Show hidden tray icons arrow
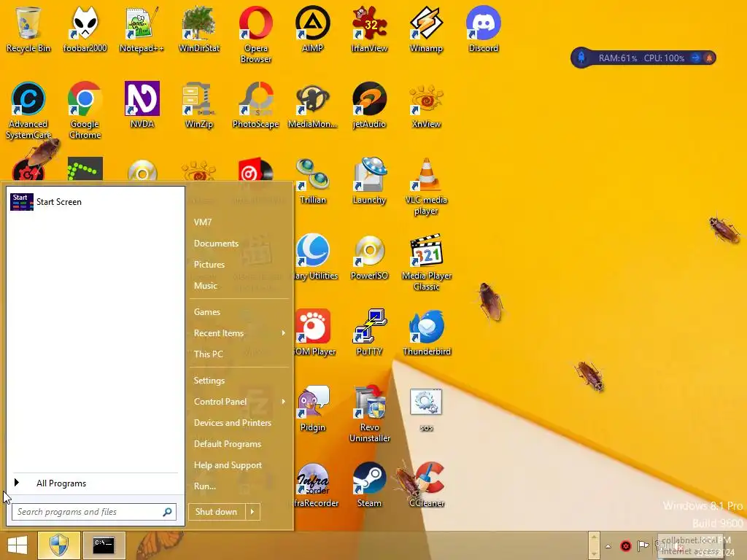This screenshot has height=560, width=747. 608,546
